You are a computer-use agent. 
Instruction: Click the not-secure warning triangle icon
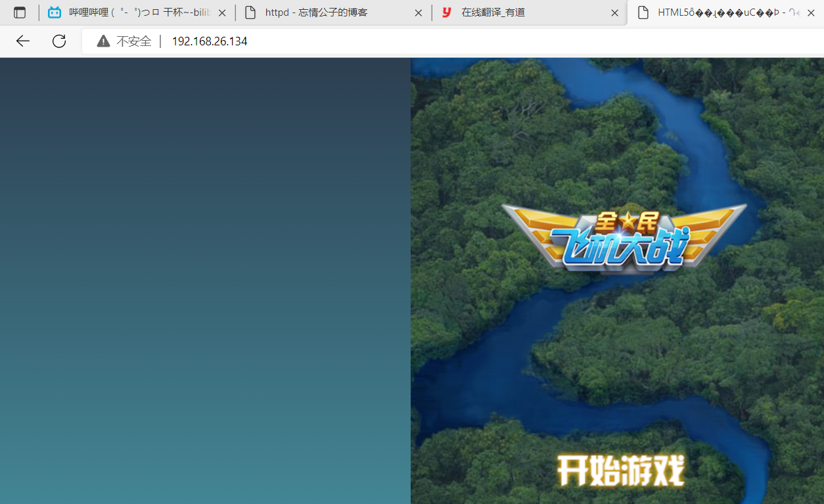coord(103,41)
